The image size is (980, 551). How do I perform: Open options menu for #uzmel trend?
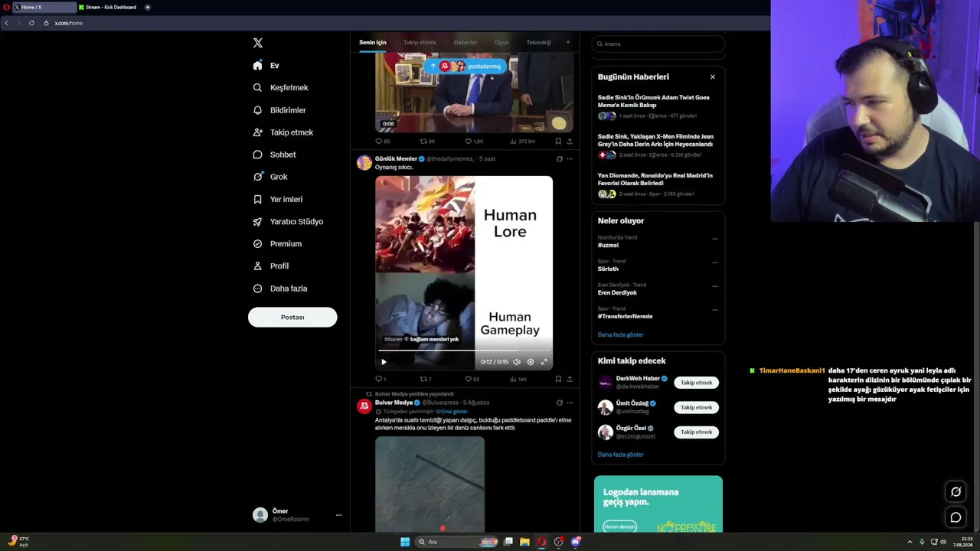[715, 239]
